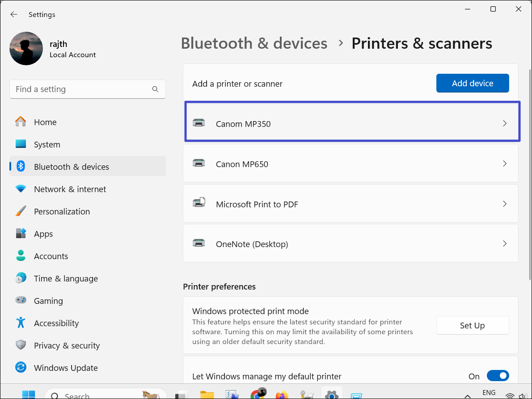Click the Add device button

[472, 83]
